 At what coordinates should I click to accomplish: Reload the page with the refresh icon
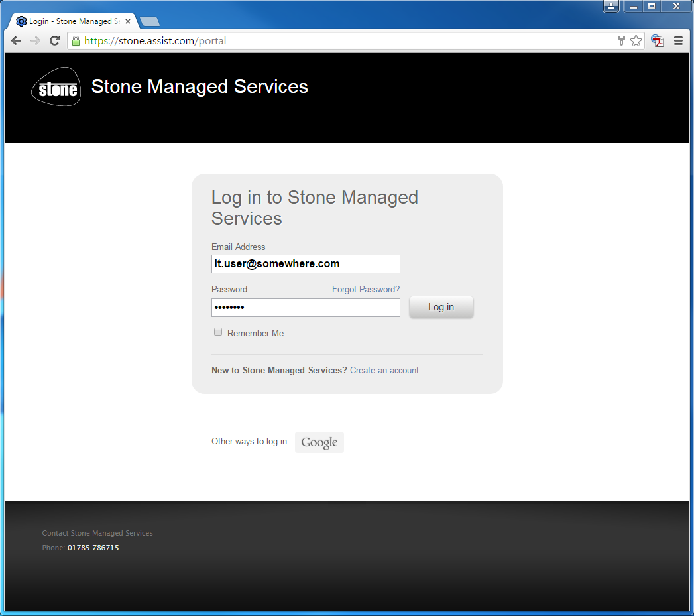point(54,41)
